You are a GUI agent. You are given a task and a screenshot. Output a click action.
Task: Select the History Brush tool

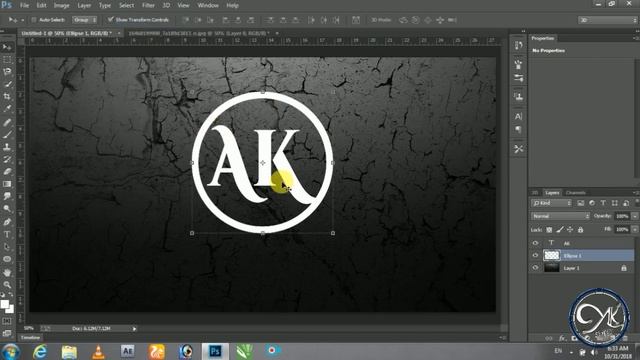click(7, 159)
